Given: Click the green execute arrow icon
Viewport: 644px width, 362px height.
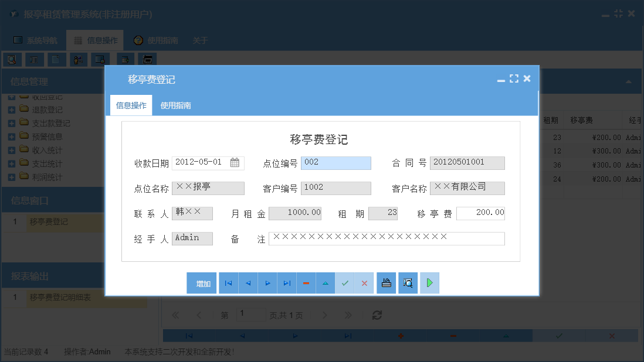Looking at the screenshot, I should coord(429,283).
